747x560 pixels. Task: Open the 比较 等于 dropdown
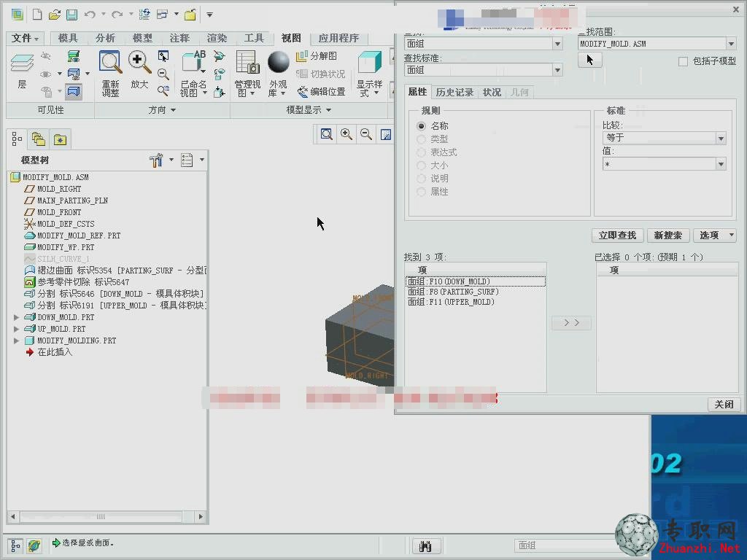click(721, 138)
